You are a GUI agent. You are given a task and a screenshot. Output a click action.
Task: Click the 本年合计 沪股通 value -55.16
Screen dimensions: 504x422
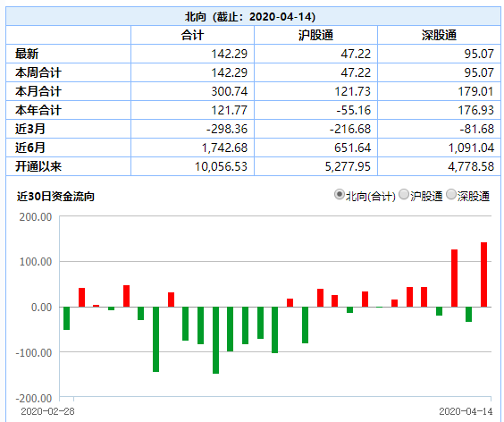tap(353, 110)
